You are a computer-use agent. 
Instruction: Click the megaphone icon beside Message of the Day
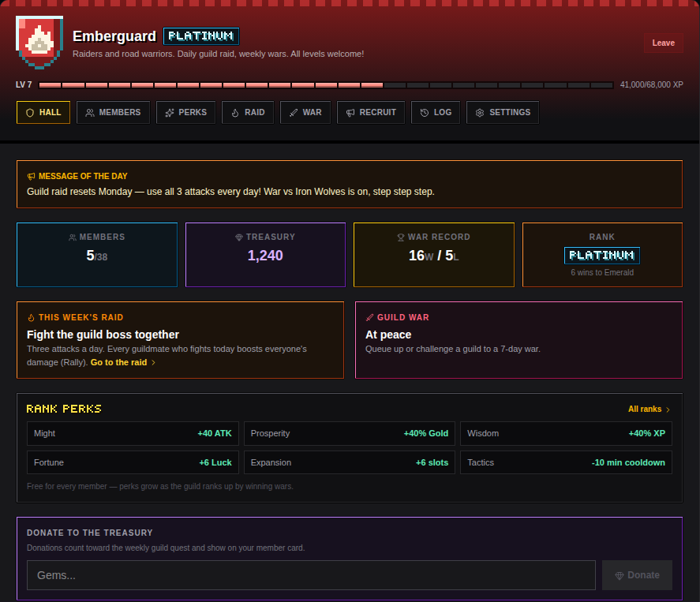point(31,176)
